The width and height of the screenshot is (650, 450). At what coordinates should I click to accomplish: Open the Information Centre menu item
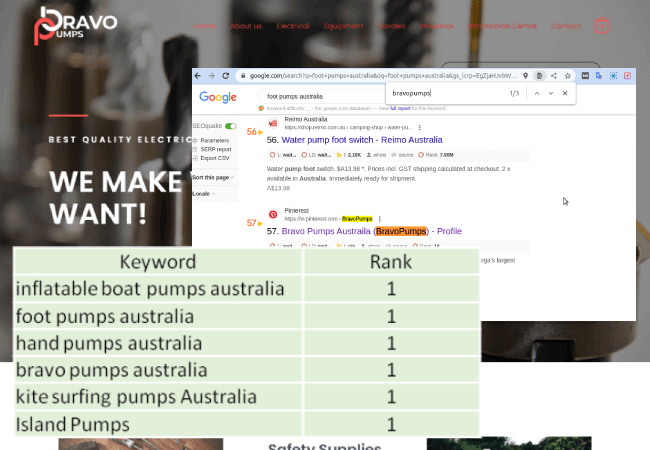[x=502, y=26]
